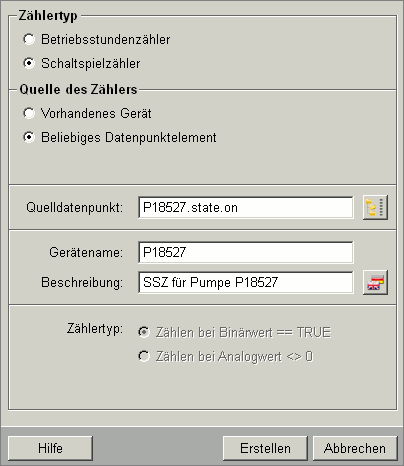Click into the Gerätename text field
The height and width of the screenshot is (466, 404).
click(x=246, y=252)
